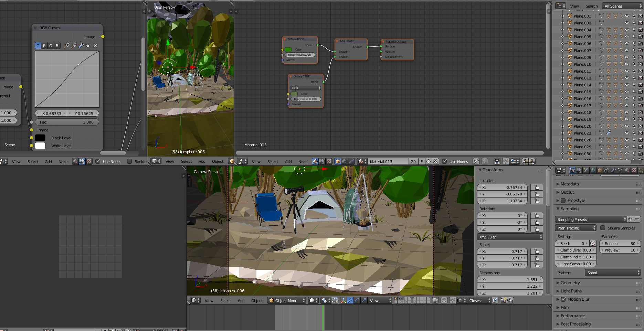Toggle selectability arrow for Plane.005

[634, 37]
